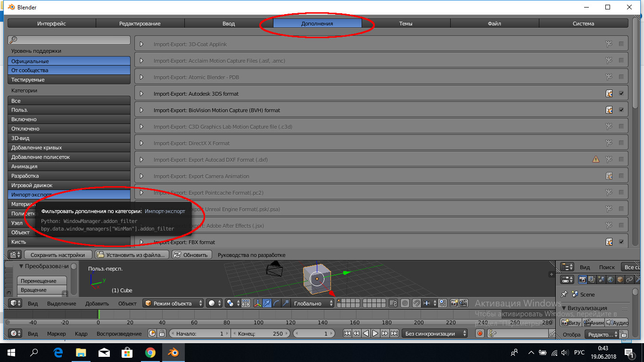Click the OpenGL render image camera icon
Image resolution: width=644 pixels, height=362 pixels.
click(454, 304)
